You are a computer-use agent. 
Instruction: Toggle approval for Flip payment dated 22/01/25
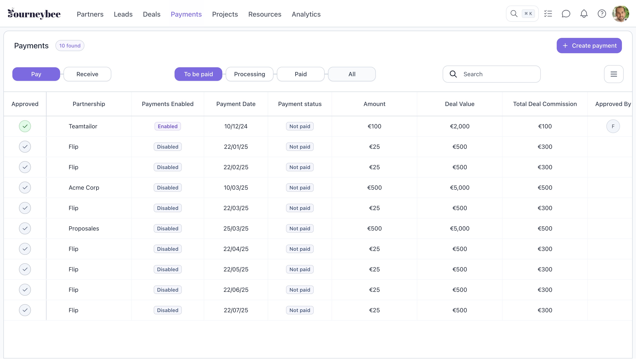coord(25,147)
